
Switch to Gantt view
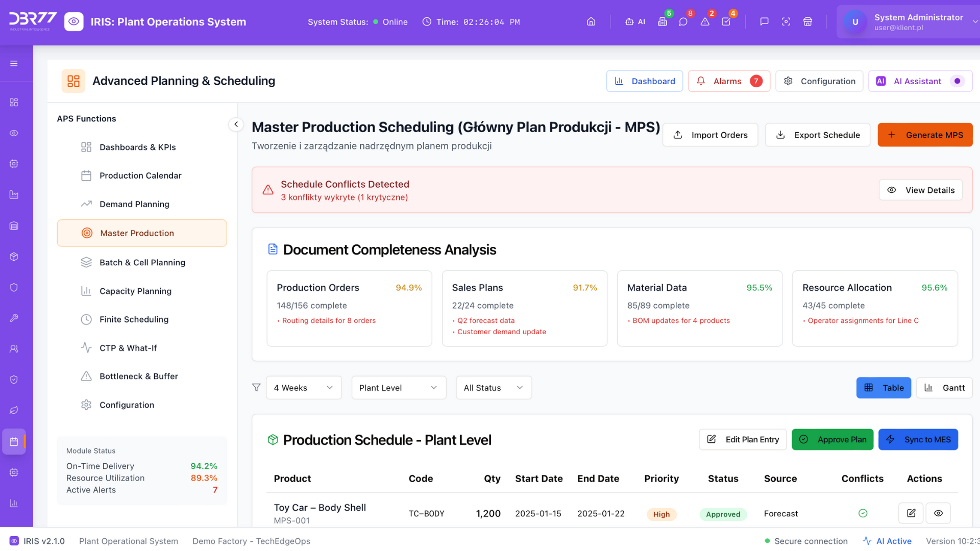[944, 388]
